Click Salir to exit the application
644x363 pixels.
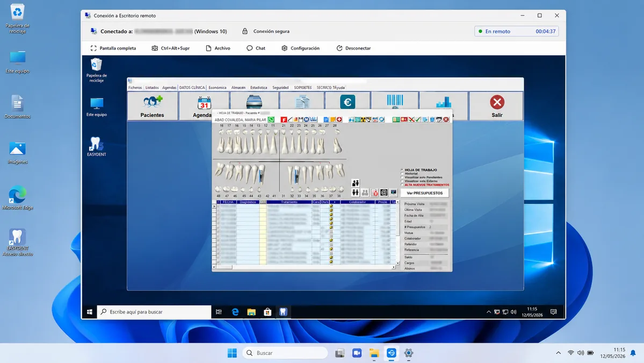[x=497, y=106]
